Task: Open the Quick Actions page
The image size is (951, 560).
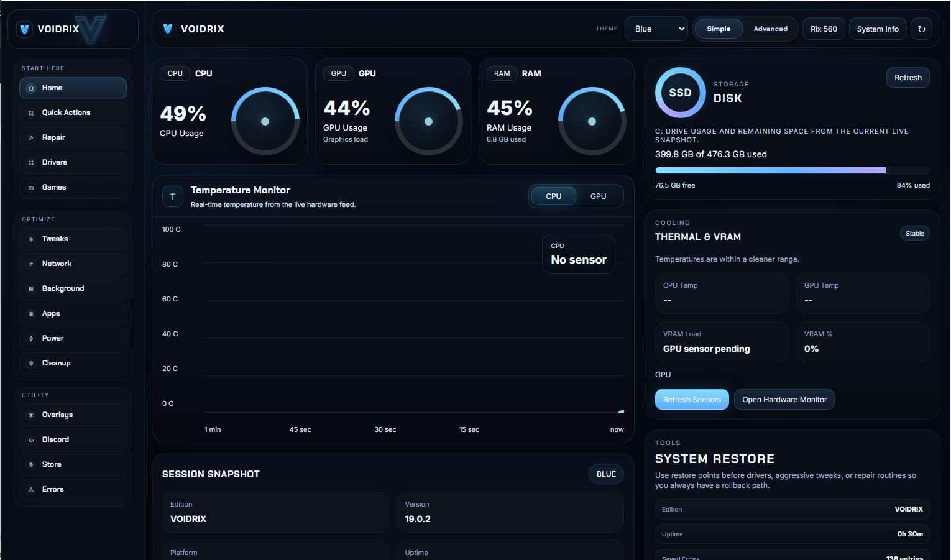Action: pyautogui.click(x=73, y=113)
